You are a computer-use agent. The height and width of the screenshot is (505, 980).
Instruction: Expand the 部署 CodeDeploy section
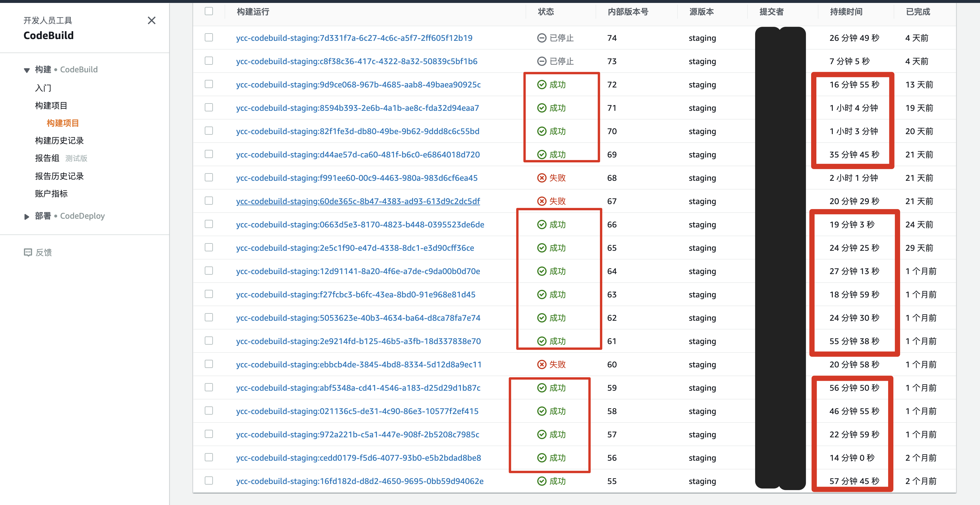[x=27, y=216]
